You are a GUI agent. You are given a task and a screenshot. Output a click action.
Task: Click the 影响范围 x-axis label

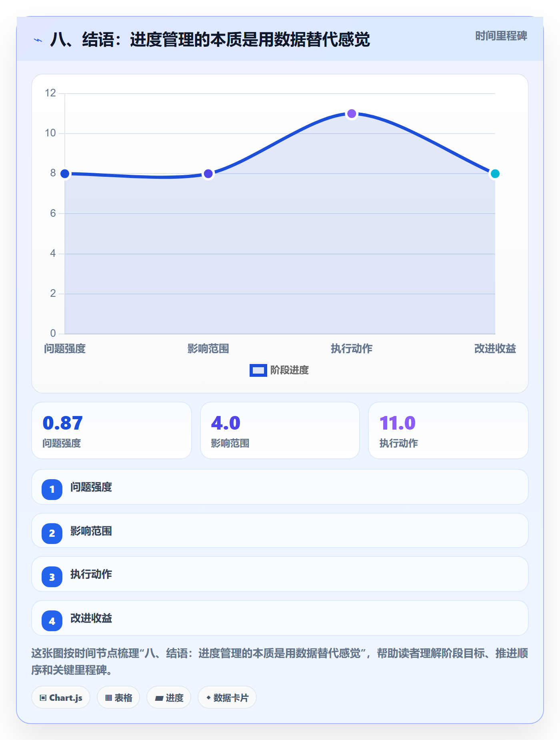coord(208,349)
